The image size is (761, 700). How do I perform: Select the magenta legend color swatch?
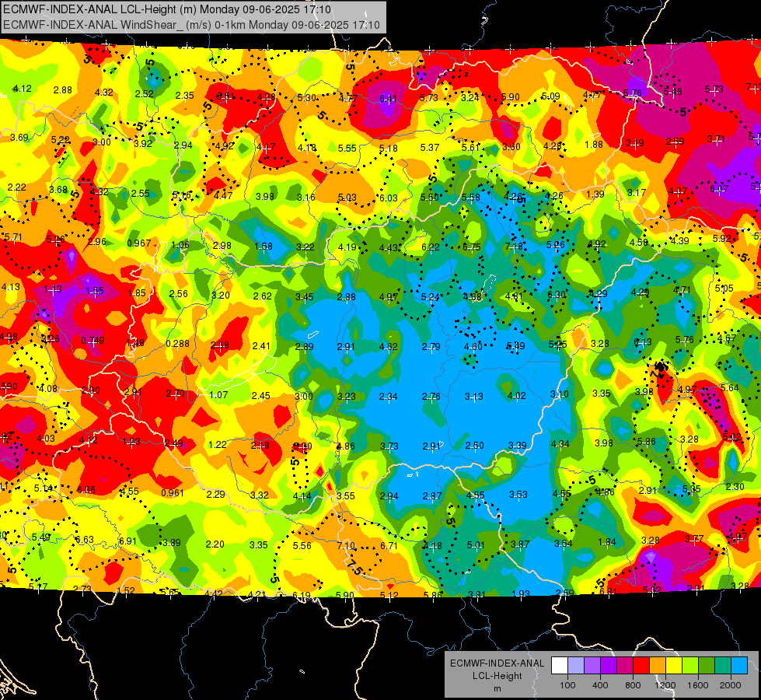[x=625, y=666]
